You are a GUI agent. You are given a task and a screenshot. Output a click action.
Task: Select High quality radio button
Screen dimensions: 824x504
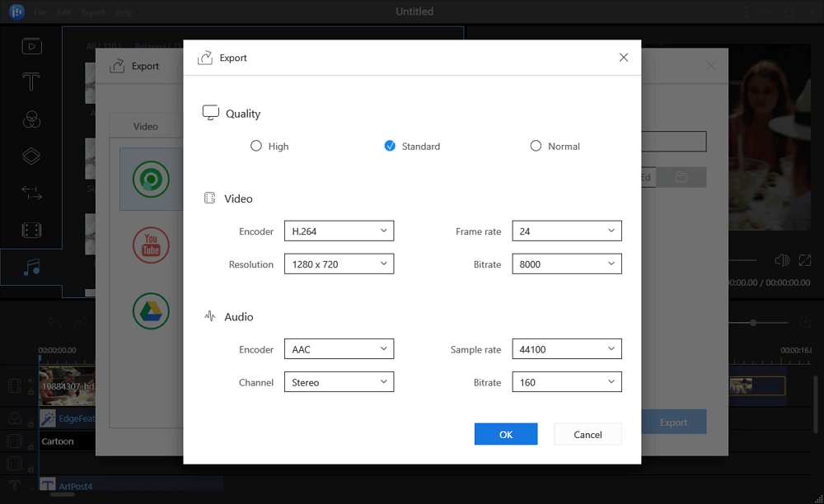256,146
